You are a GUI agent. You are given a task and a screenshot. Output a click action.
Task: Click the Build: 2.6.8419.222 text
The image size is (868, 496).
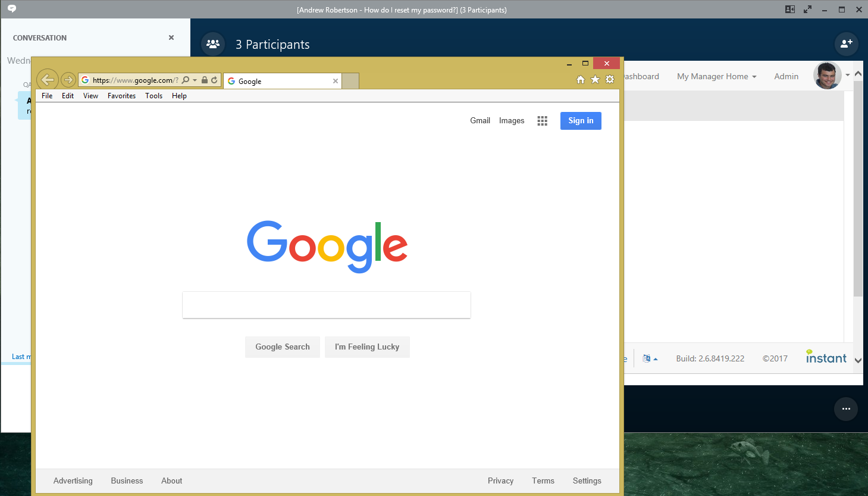[x=710, y=358]
